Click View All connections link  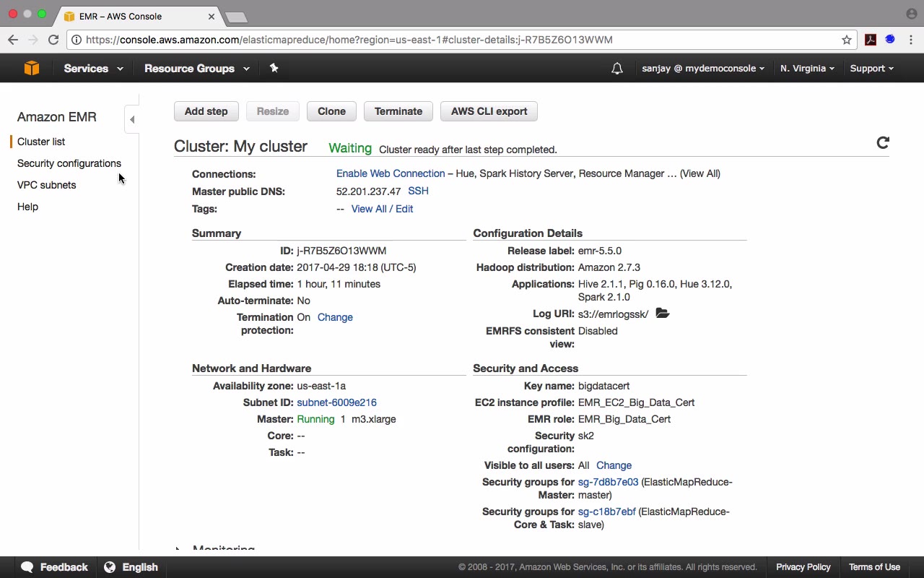[x=700, y=173]
